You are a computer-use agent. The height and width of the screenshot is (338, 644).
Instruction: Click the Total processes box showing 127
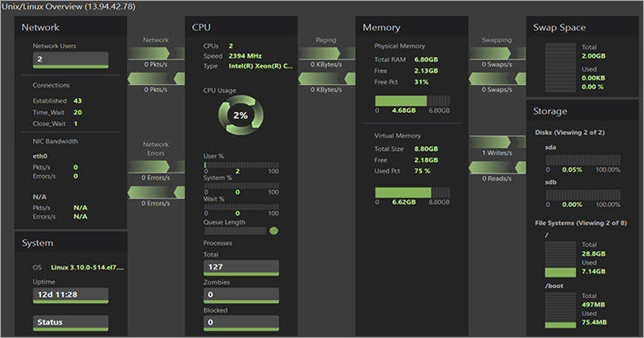(241, 268)
